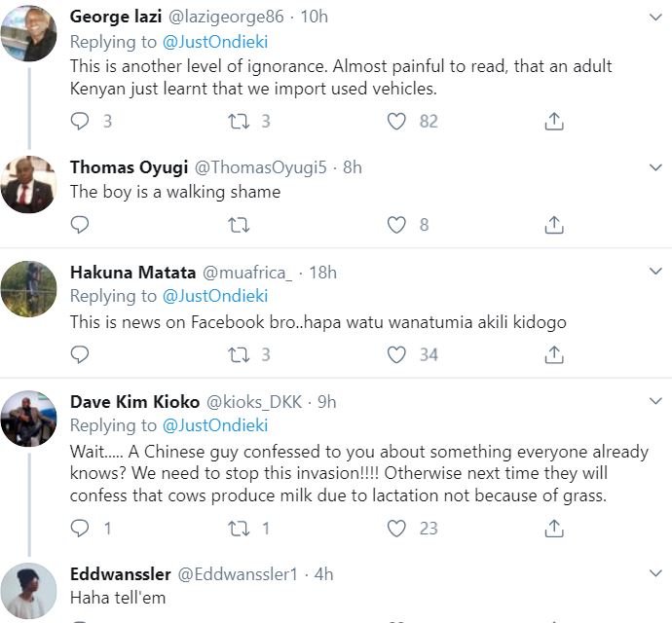
Task: Share George lazi's tweet
Action: (554, 122)
